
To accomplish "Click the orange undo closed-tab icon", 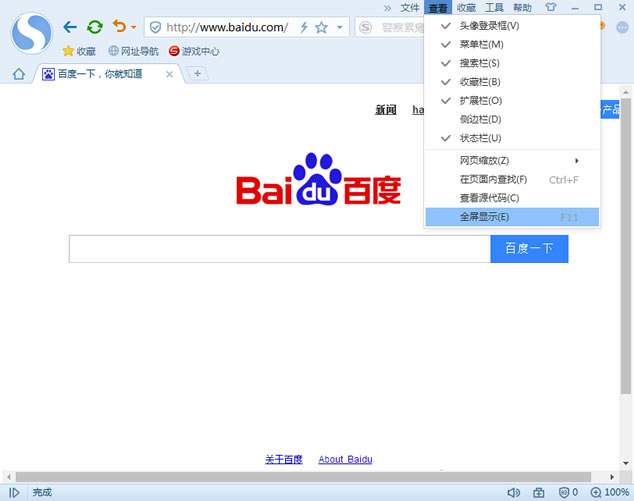I will click(119, 26).
